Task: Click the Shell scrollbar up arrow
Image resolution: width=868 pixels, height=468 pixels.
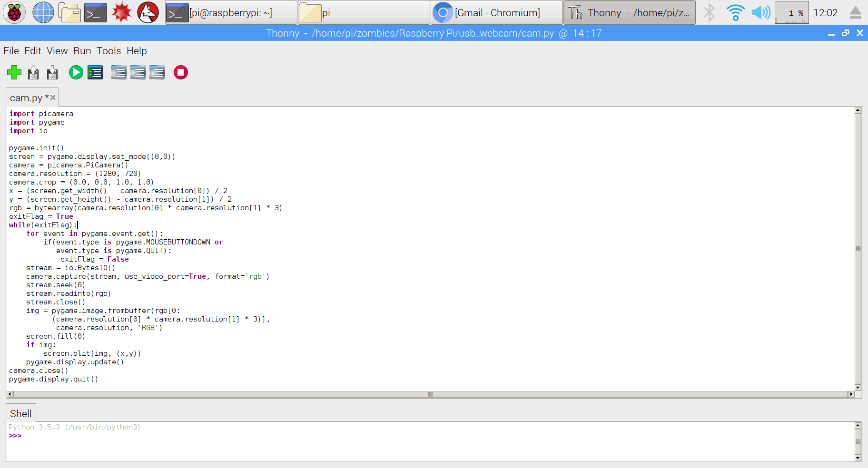Action: tap(858, 426)
